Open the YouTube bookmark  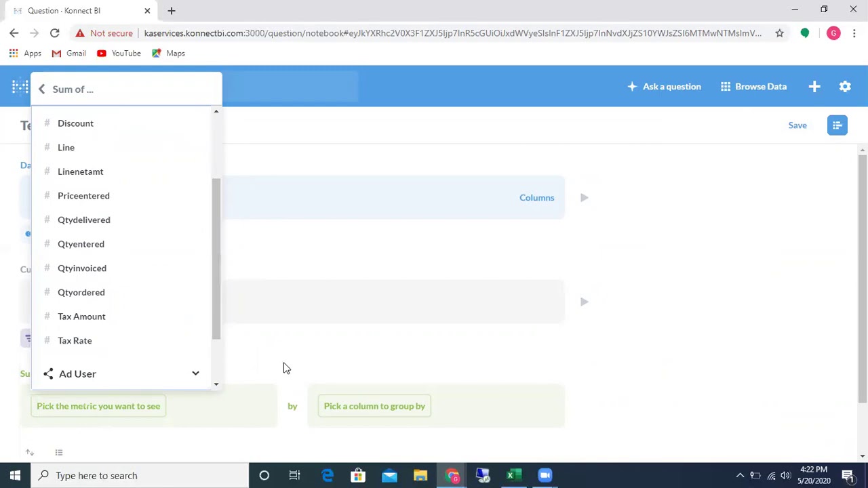pyautogui.click(x=119, y=54)
